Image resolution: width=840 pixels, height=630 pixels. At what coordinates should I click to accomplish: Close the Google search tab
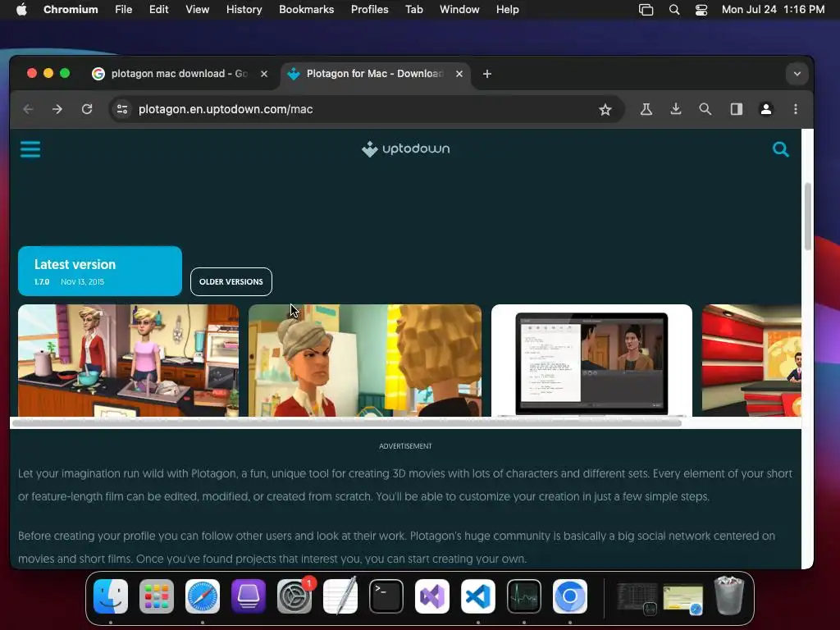[264, 74]
